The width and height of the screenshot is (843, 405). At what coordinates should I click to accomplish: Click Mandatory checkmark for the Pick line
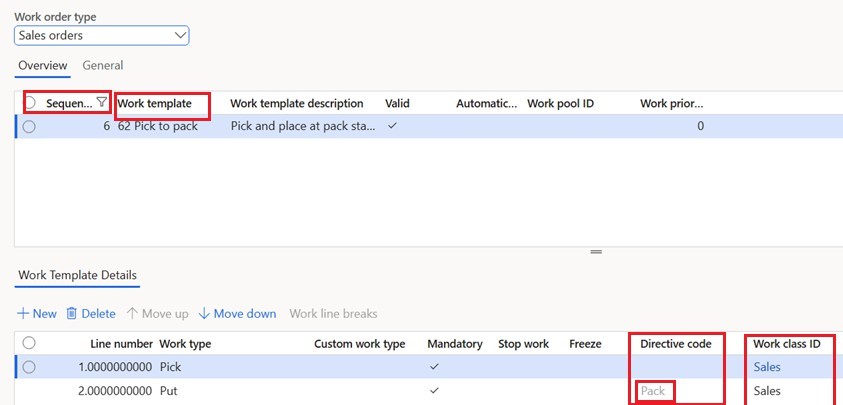pos(433,367)
